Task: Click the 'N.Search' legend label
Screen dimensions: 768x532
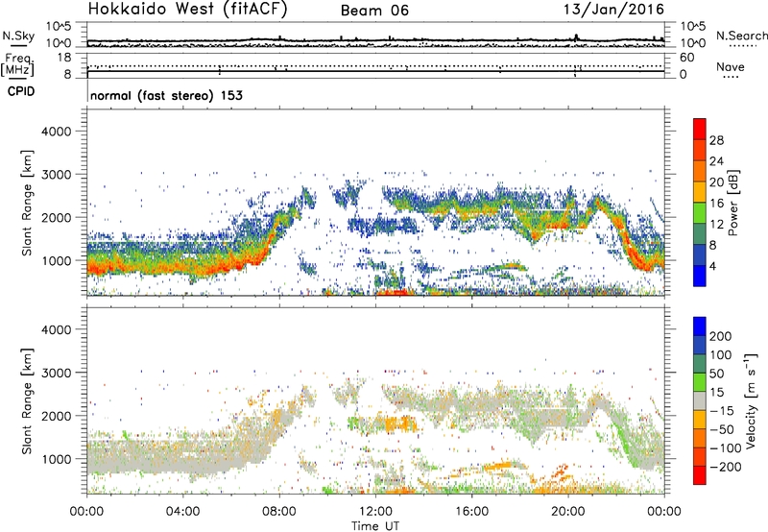Action: (741, 36)
